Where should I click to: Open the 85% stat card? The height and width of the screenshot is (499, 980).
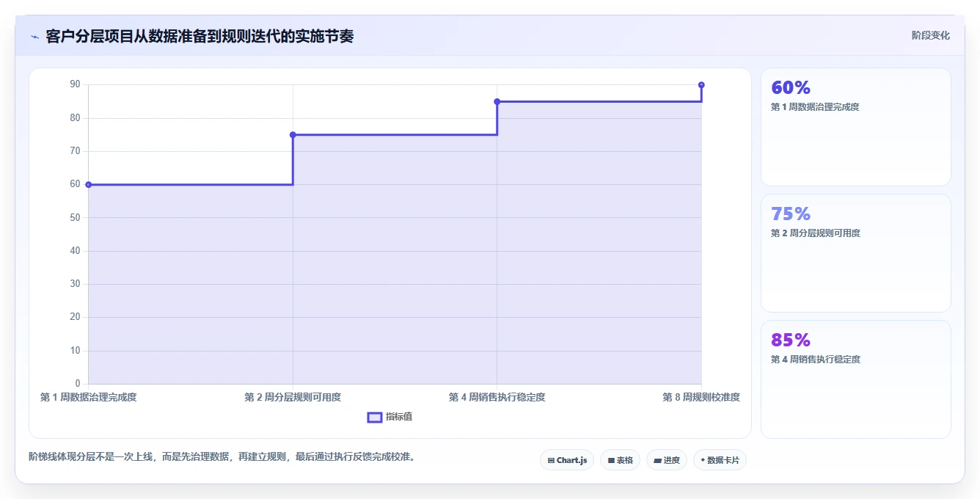pos(856,379)
